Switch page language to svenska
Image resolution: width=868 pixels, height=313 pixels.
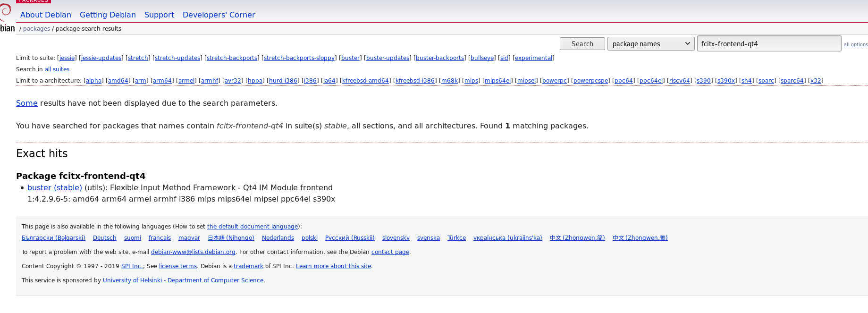429,238
